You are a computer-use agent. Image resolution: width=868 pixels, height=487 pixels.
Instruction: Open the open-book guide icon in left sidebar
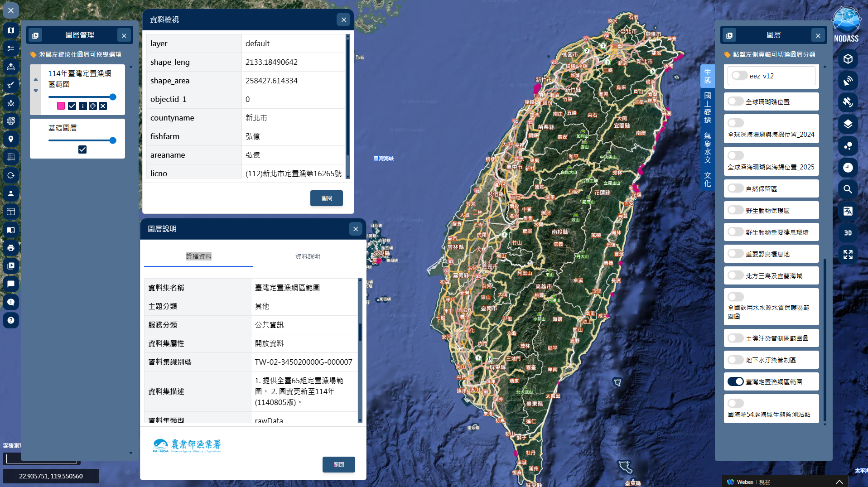(x=11, y=230)
